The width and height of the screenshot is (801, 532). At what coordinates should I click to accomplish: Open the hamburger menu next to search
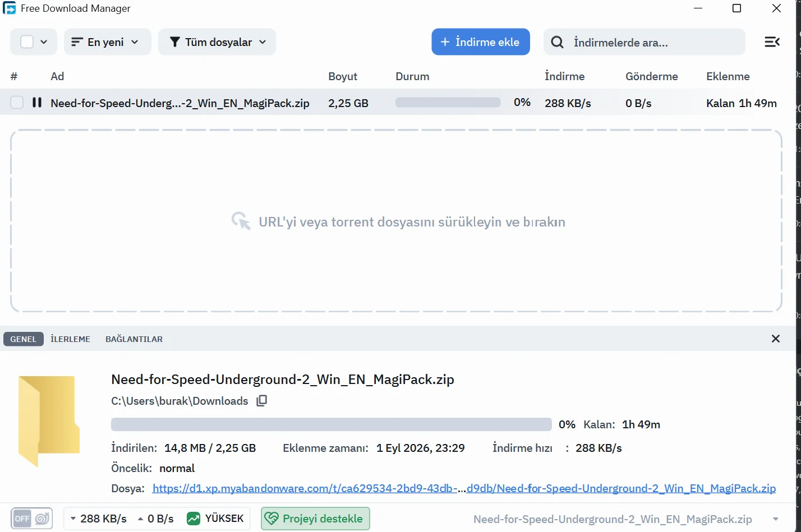pyautogui.click(x=772, y=42)
